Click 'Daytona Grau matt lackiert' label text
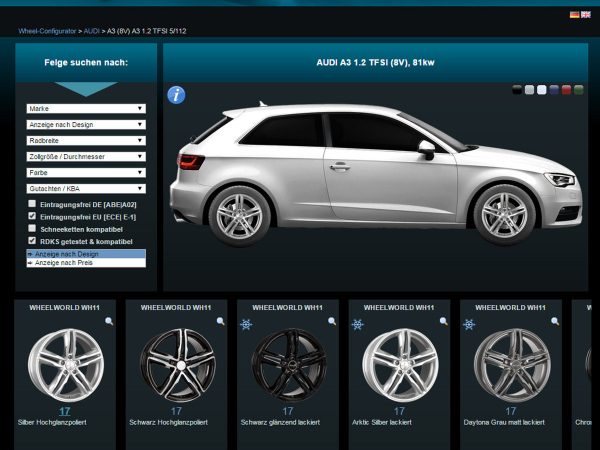This screenshot has width=600, height=450. point(504,422)
